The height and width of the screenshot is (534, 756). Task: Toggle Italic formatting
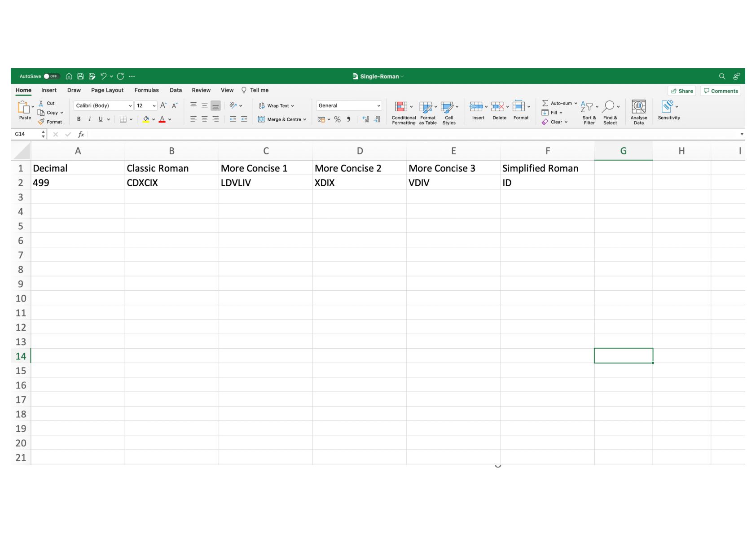click(x=90, y=119)
